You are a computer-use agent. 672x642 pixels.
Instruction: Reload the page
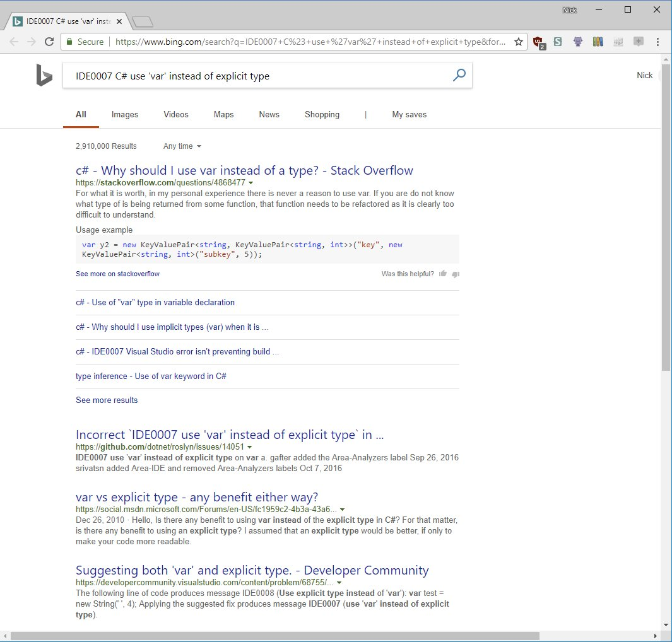[49, 42]
